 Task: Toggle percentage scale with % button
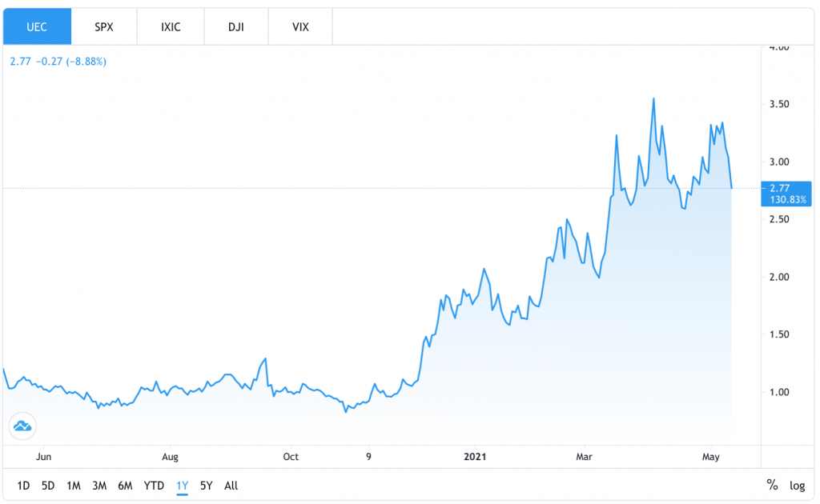[x=772, y=485]
